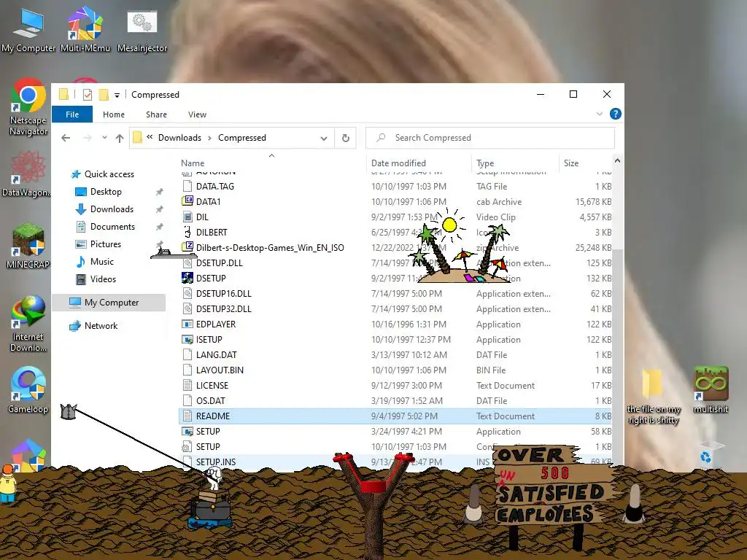Click the Search Compressed input field
The width and height of the screenshot is (747, 560).
coord(490,138)
